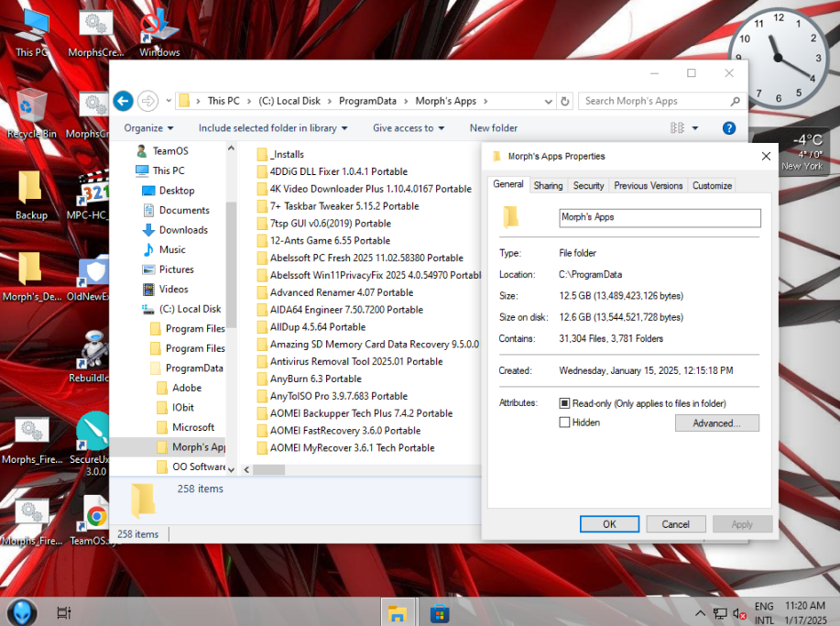The height and width of the screenshot is (626, 840).
Task: Click the Forward arrow in File Explorer
Action: (x=147, y=101)
